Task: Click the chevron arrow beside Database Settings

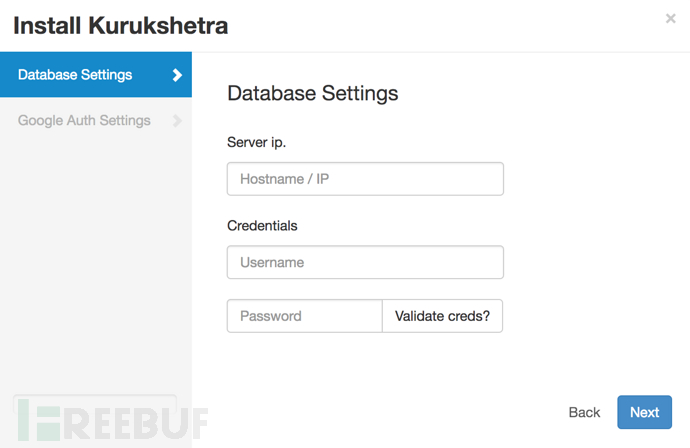Action: point(177,75)
